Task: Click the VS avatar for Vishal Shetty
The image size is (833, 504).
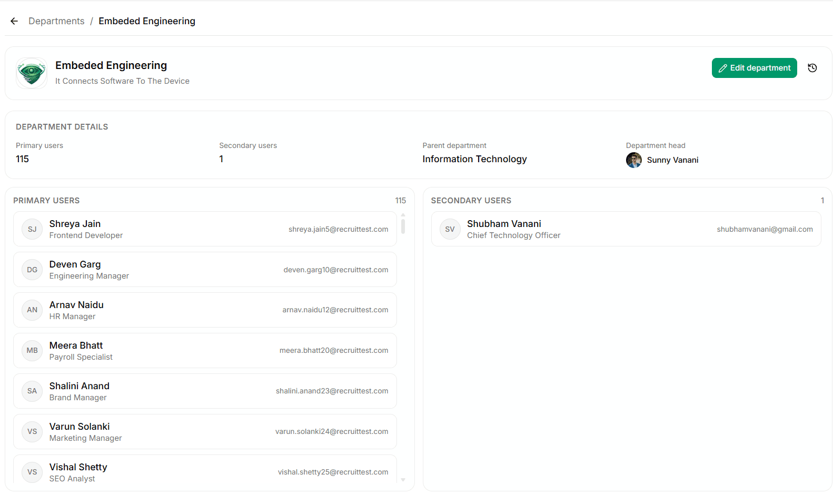Action: (x=32, y=472)
